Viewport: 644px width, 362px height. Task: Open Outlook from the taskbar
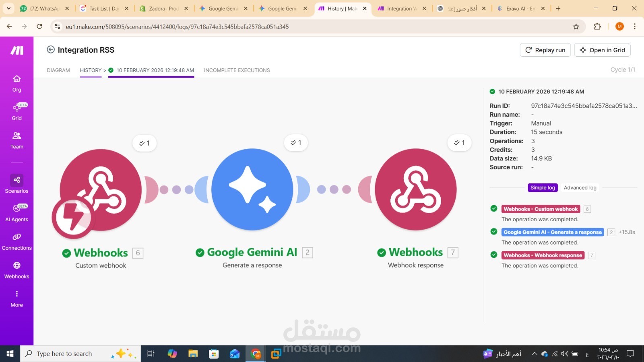tap(235, 354)
